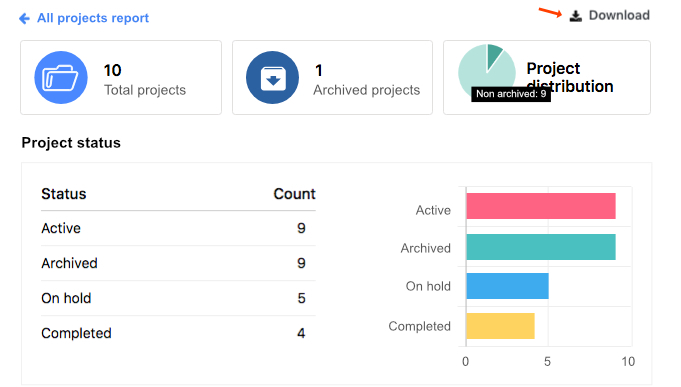681x387 pixels.
Task: Click the On hold label on chart axis
Action: [x=428, y=286]
